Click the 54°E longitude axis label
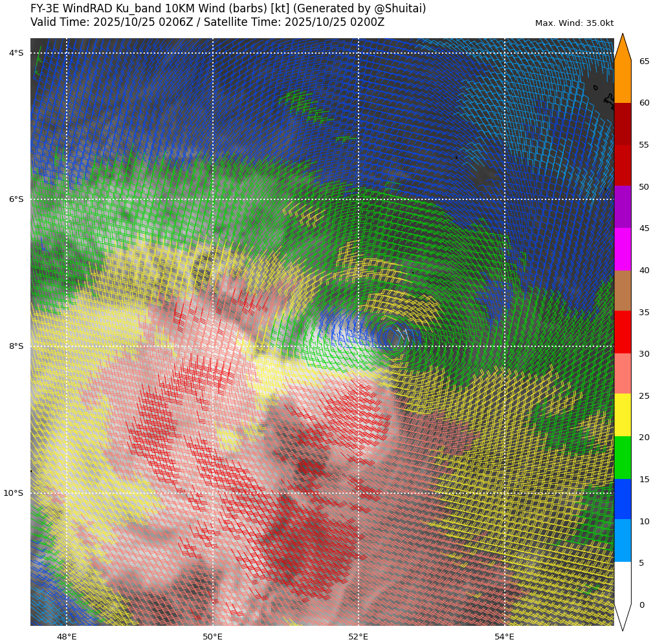The image size is (653, 644). [505, 636]
